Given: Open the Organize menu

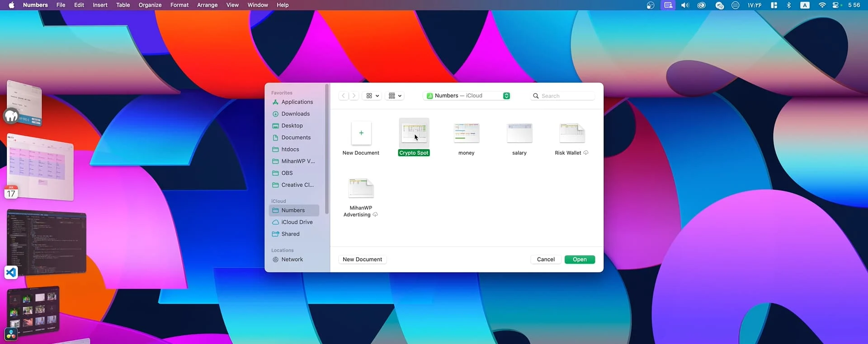Looking at the screenshot, I should (150, 5).
